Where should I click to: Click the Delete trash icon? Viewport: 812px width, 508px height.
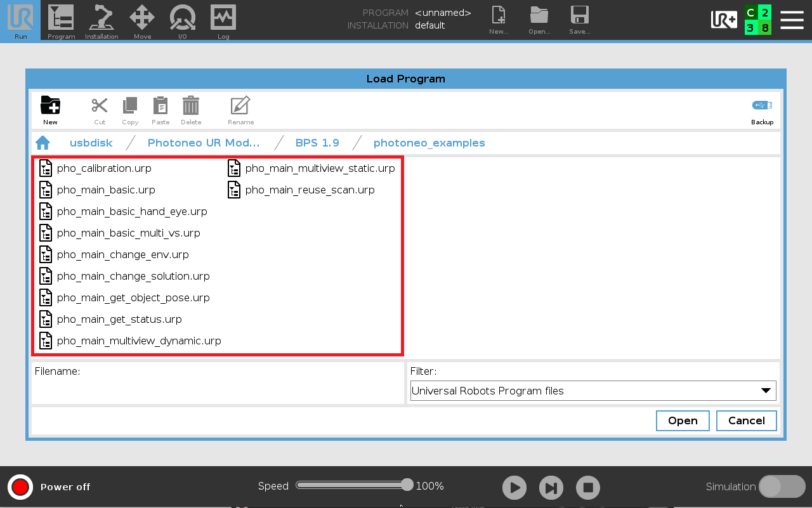[191, 110]
